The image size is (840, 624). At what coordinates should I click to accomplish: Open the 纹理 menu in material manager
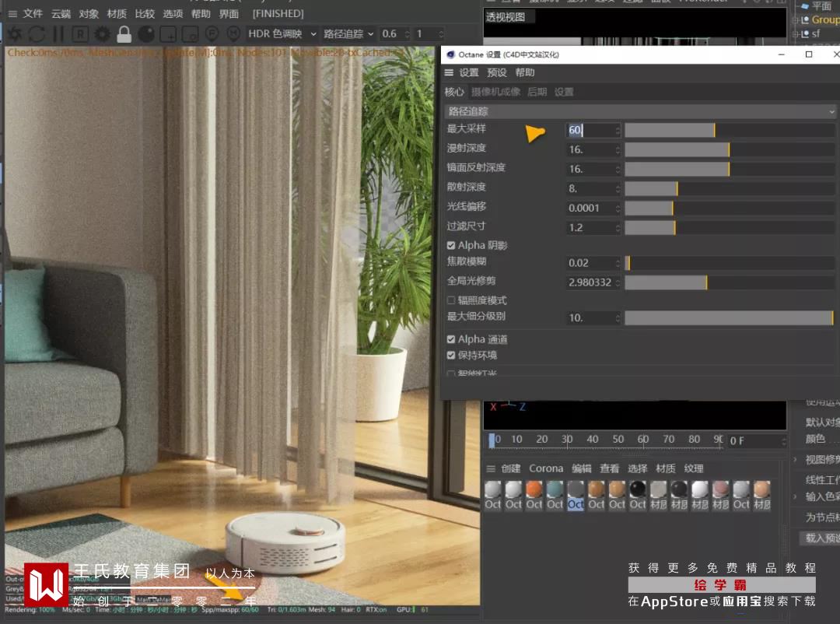pos(694,468)
